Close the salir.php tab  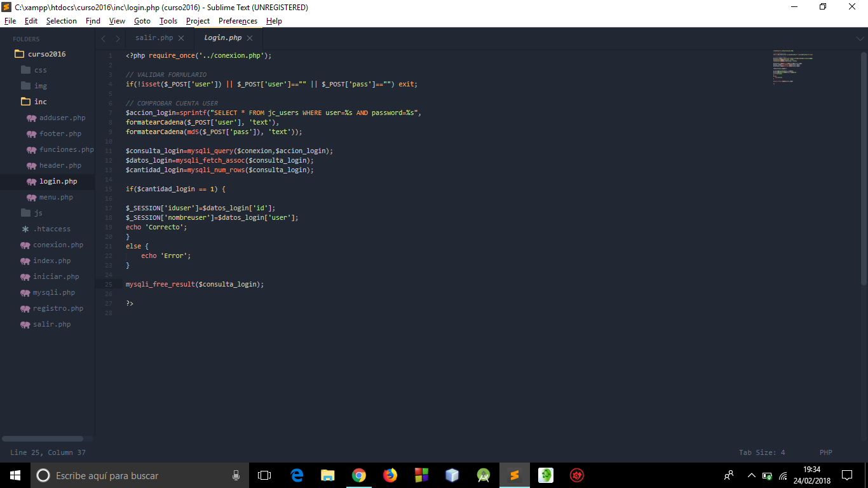(x=181, y=38)
